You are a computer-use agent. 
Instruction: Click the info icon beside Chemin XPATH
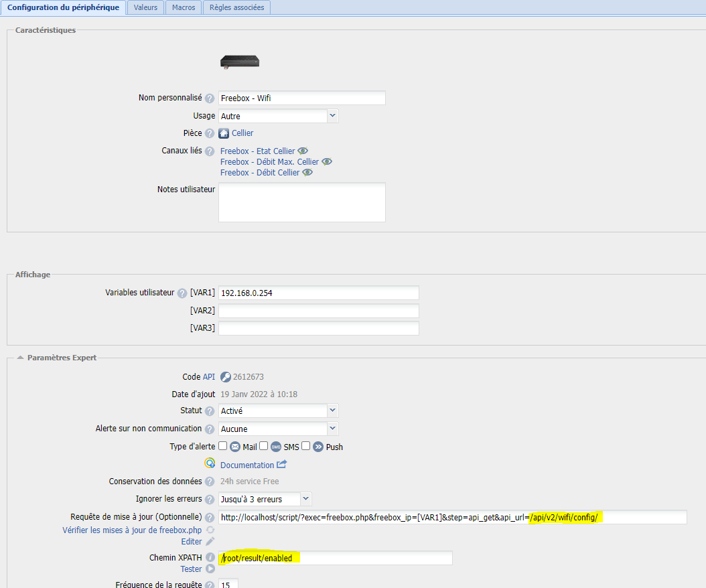coord(210,558)
